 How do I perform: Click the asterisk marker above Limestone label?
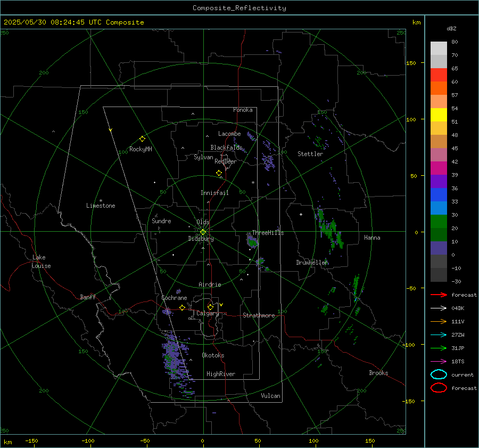pos(101,201)
